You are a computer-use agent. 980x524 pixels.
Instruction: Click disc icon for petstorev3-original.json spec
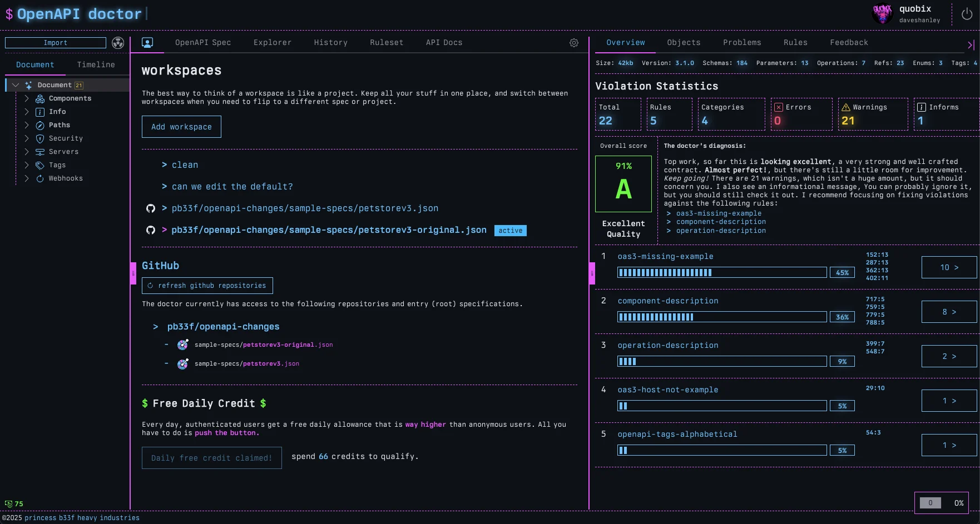pos(182,345)
